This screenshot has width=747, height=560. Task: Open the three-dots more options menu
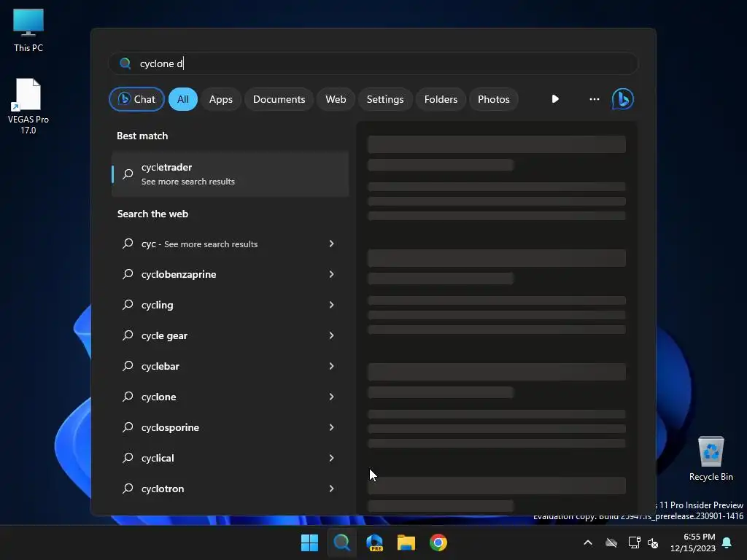pos(594,99)
